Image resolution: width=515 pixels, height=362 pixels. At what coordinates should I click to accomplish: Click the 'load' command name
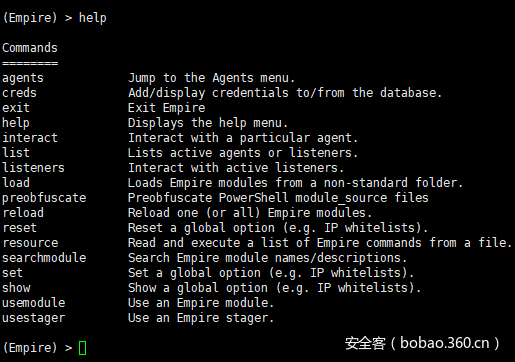tap(16, 183)
